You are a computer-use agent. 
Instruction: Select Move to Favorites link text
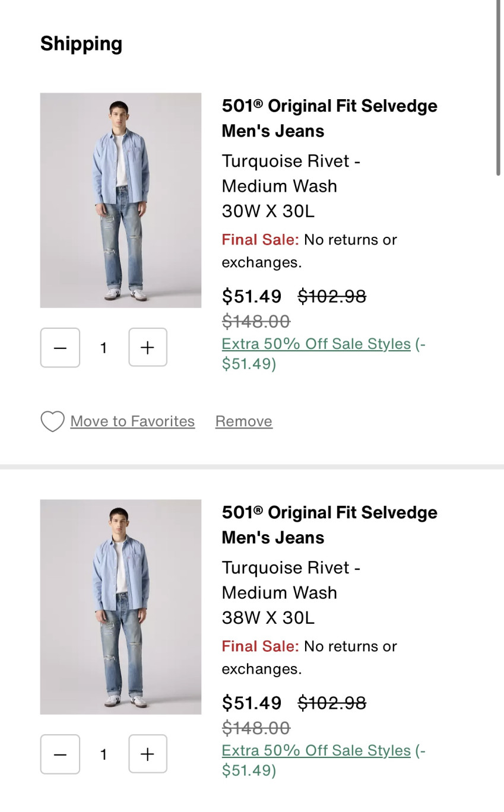[x=132, y=421]
